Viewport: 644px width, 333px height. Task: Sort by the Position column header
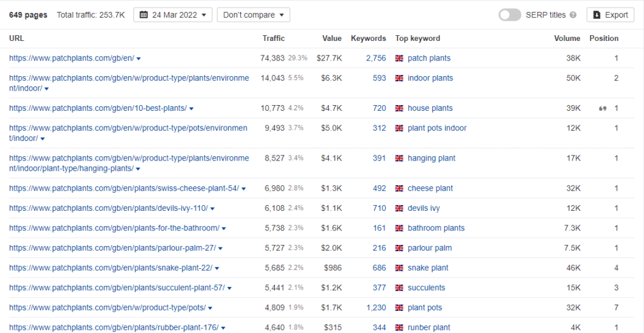[x=604, y=38]
